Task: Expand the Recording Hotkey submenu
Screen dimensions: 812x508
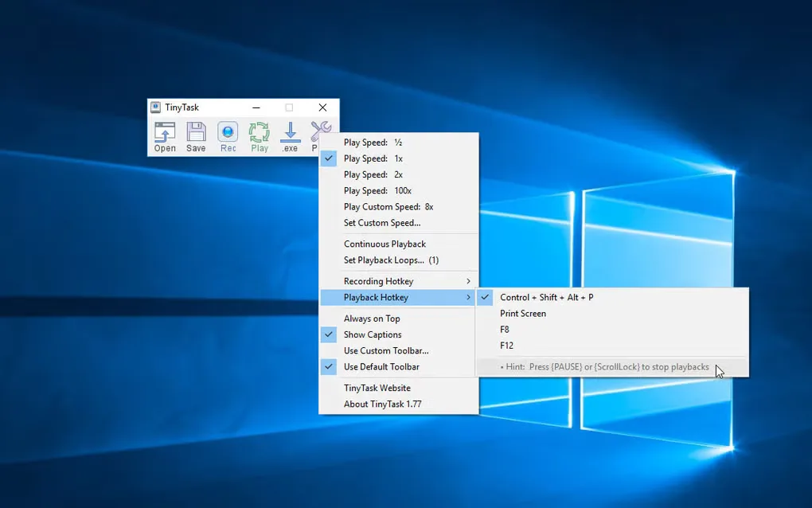Action: 398,281
